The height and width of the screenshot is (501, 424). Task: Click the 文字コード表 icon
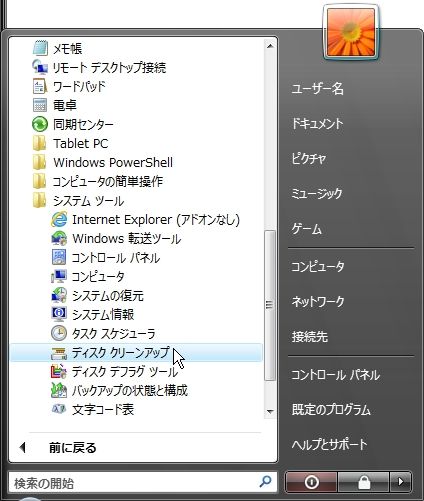point(59,409)
